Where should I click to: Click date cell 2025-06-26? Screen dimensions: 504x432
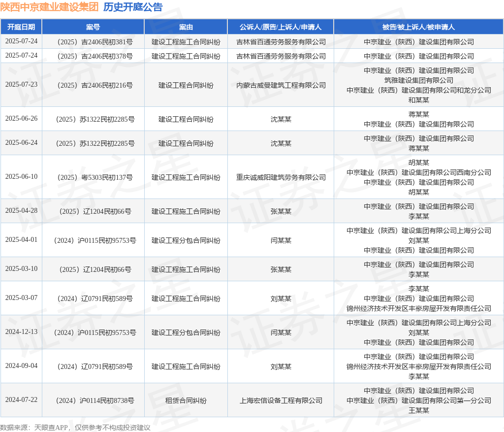21,119
